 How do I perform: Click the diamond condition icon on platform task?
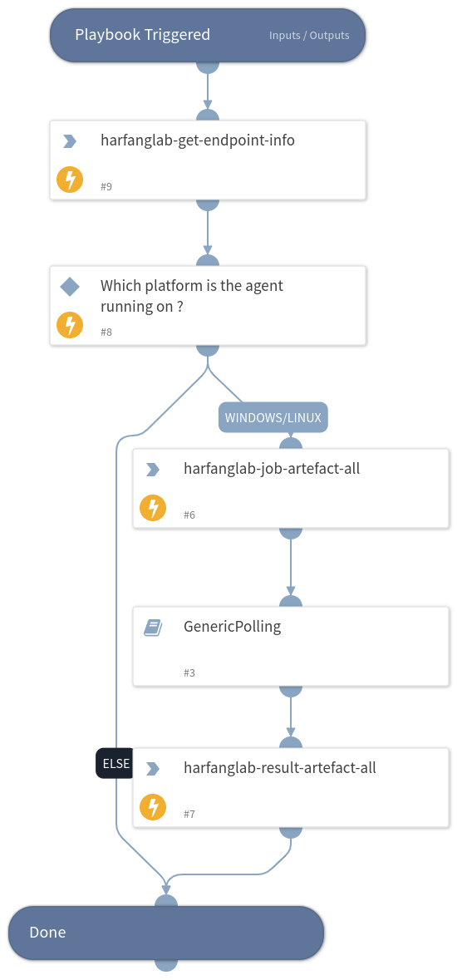click(70, 287)
